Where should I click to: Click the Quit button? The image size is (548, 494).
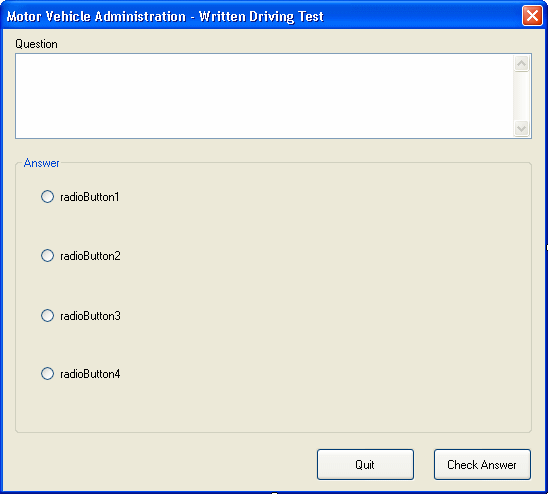pos(365,464)
